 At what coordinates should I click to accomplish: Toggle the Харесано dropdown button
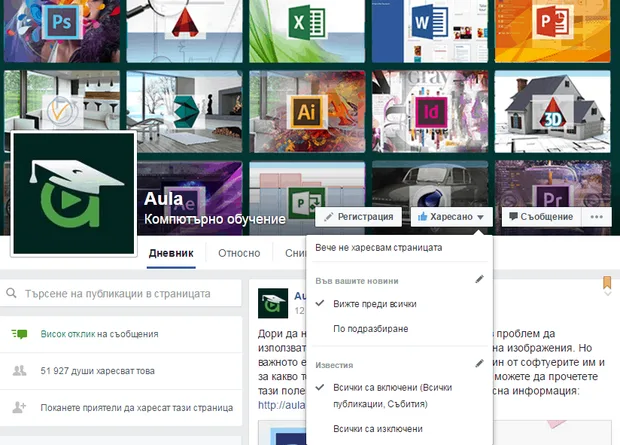coord(452,217)
